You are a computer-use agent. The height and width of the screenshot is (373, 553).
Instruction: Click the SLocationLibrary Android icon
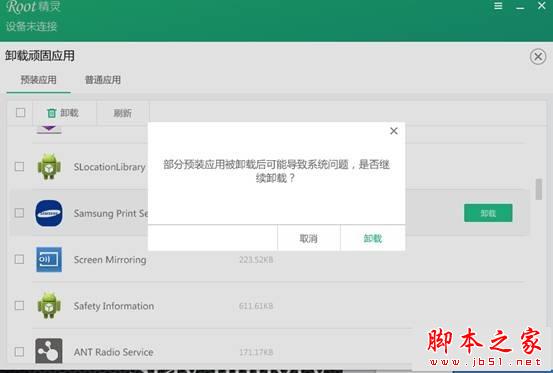click(x=49, y=166)
